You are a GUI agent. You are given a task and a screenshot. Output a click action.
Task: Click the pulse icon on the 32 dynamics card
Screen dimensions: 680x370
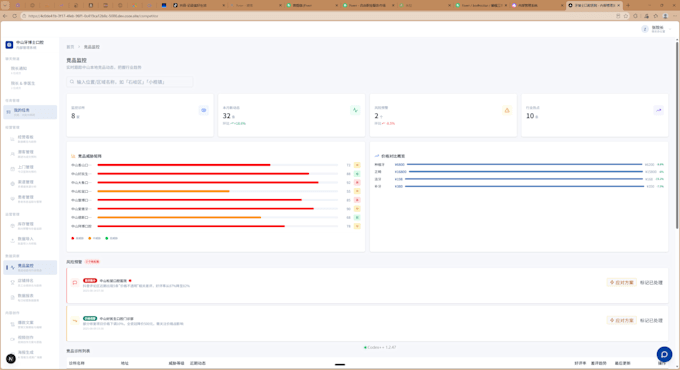click(355, 110)
